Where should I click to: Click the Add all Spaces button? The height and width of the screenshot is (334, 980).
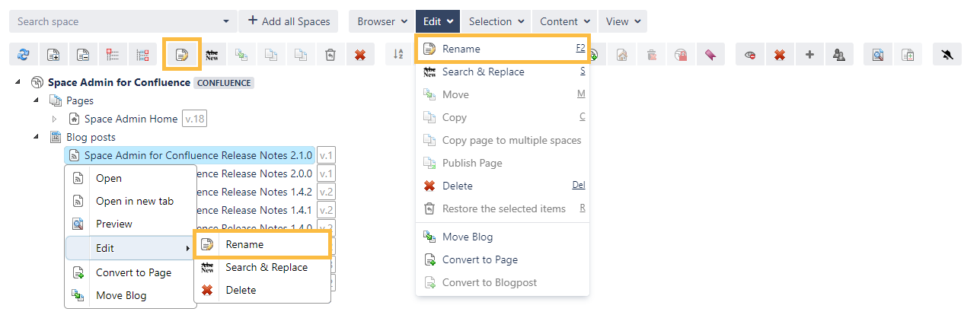pyautogui.click(x=288, y=21)
